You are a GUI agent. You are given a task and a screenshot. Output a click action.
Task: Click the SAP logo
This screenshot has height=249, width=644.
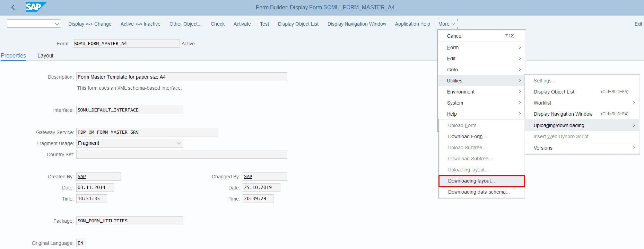[36, 7]
